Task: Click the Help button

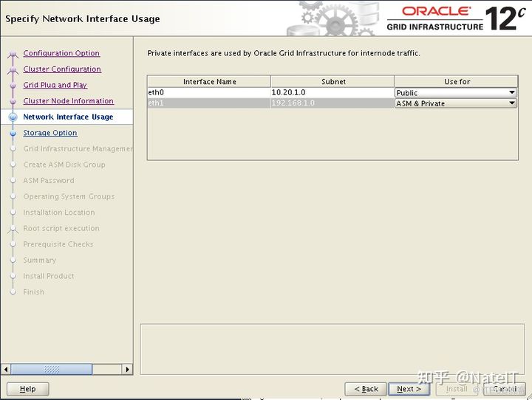Action: click(x=28, y=389)
